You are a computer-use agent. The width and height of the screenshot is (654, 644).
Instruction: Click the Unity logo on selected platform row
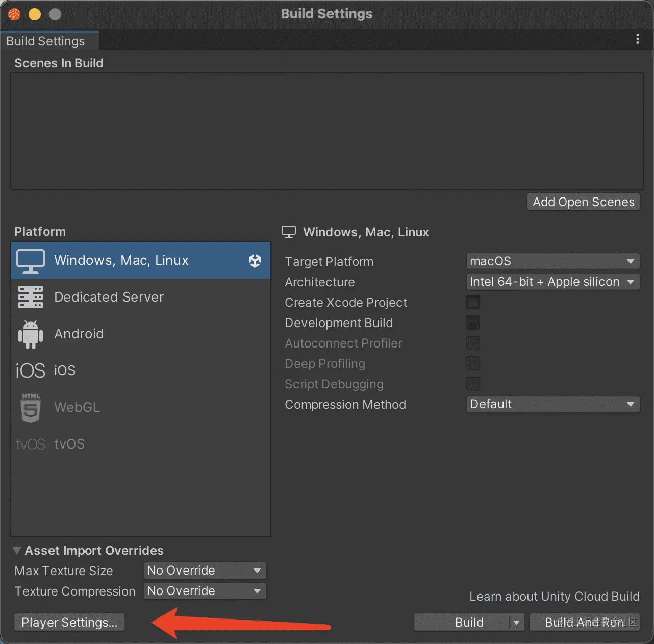click(255, 261)
